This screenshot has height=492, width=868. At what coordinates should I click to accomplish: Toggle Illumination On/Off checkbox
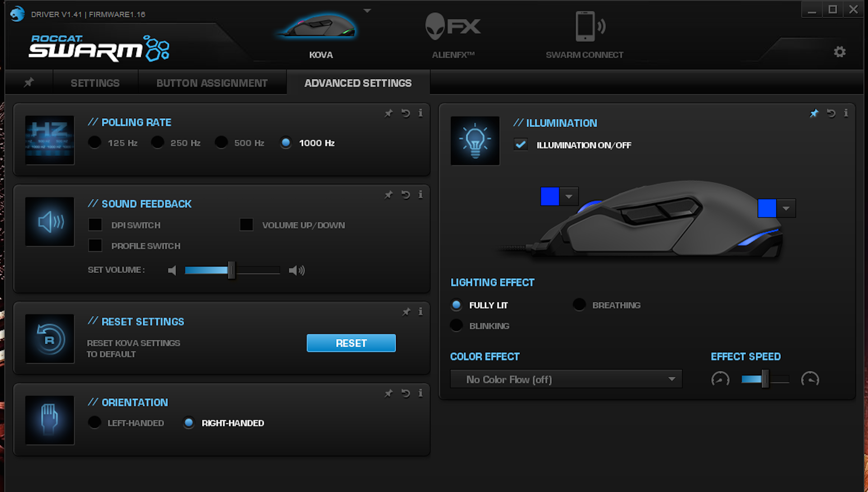(x=520, y=145)
